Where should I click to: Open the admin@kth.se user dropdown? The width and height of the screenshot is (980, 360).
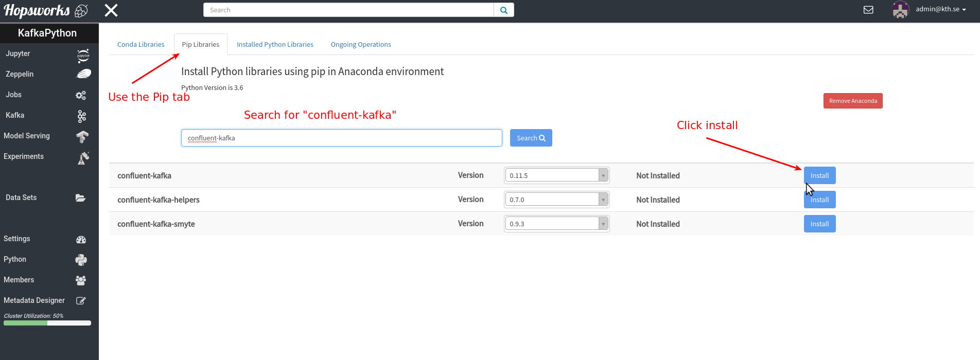[x=940, y=9]
